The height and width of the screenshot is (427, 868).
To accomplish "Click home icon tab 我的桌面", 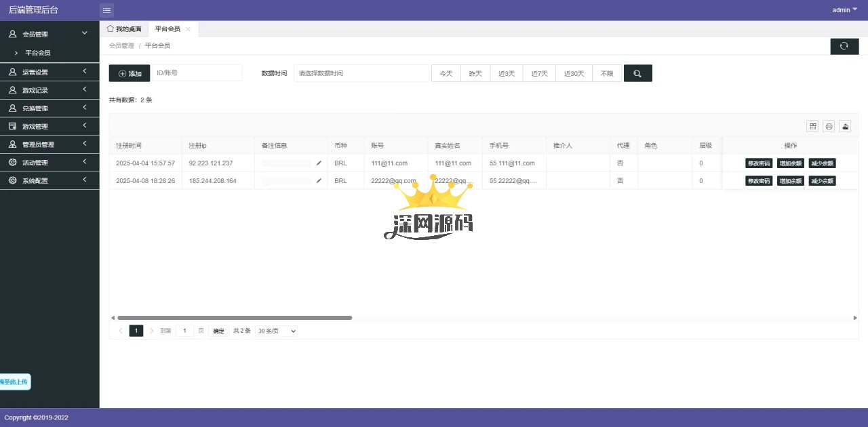I will point(124,29).
